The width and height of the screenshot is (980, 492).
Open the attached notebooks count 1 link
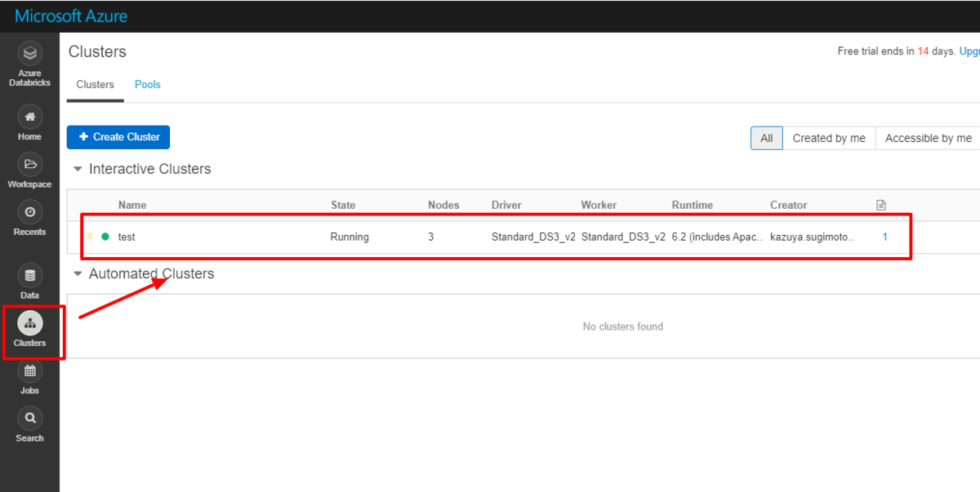pyautogui.click(x=884, y=237)
